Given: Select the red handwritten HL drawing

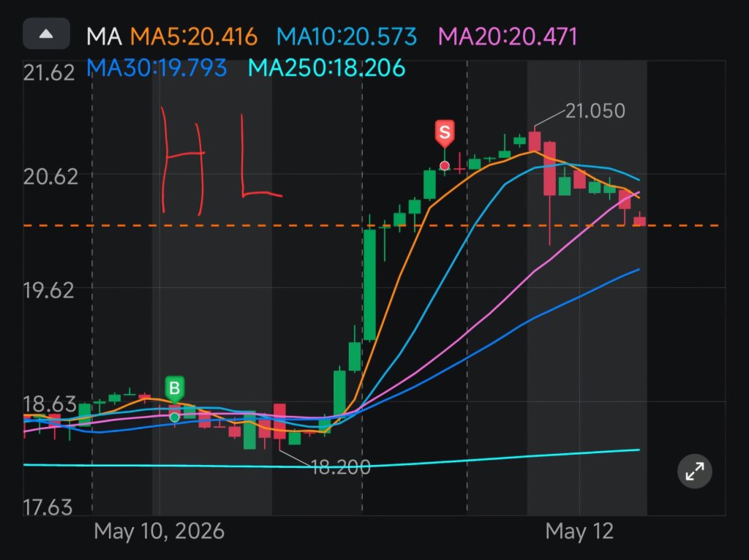Looking at the screenshot, I should coord(221,160).
